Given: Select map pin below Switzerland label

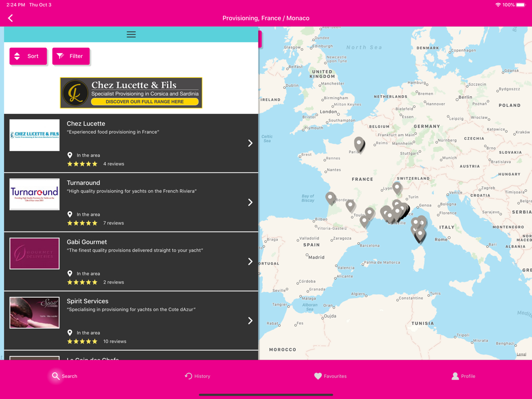Looking at the screenshot, I should [x=397, y=188].
